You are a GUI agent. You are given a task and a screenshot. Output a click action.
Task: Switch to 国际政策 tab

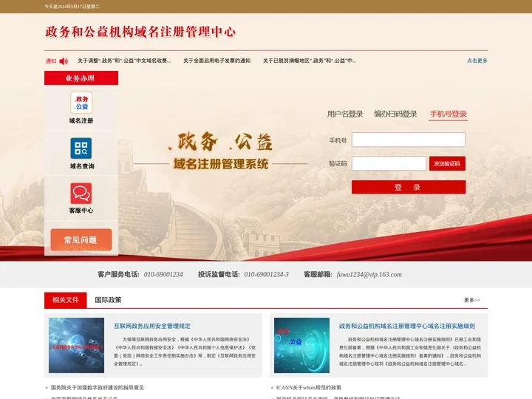[108, 300]
